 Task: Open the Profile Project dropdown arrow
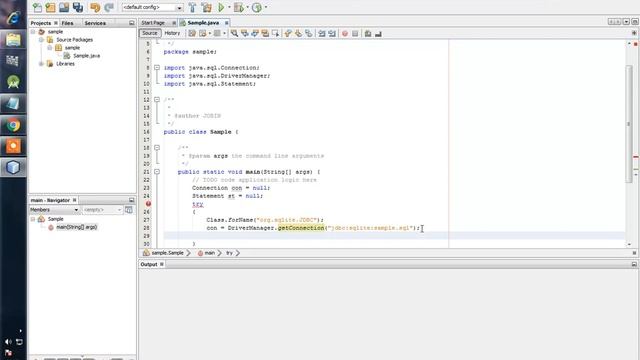pos(266,7)
